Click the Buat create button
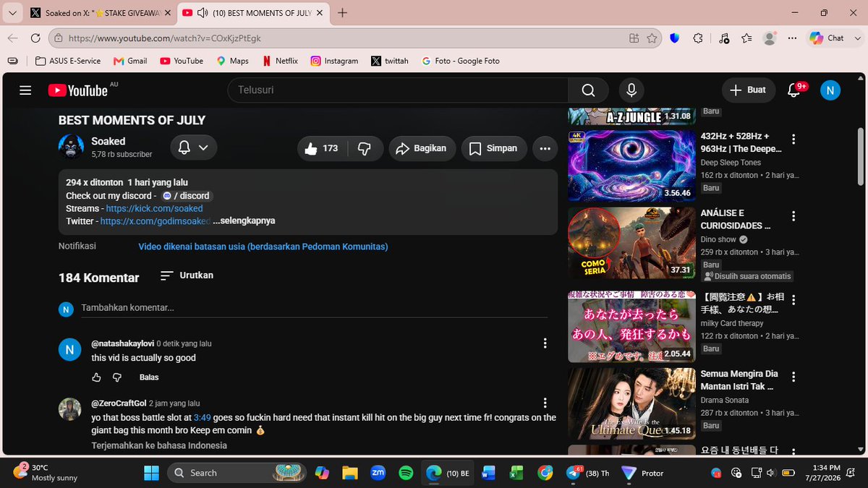 [749, 90]
